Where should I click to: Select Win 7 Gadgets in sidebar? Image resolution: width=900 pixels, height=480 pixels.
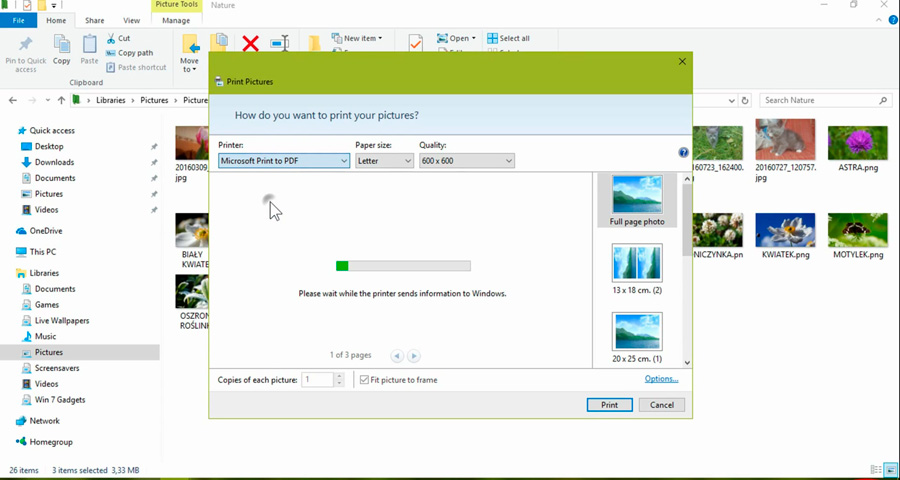(60, 400)
